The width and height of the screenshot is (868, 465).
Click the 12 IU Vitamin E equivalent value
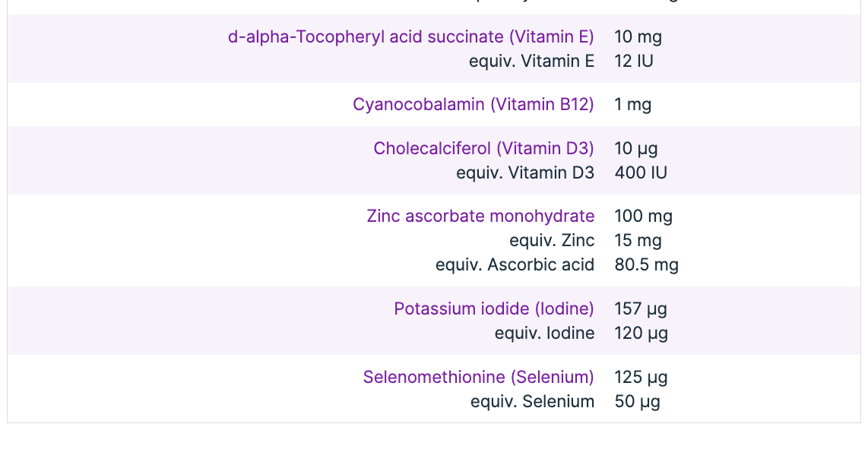pos(634,61)
